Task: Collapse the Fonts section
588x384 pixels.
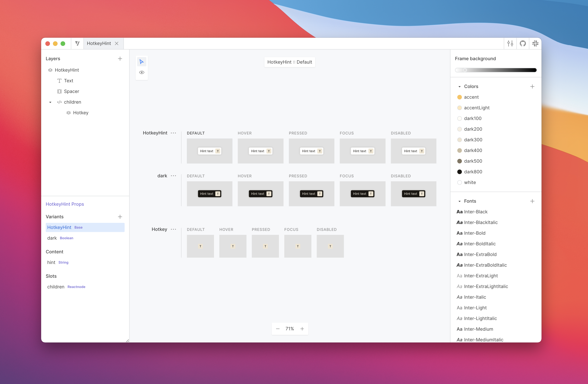Action: pyautogui.click(x=460, y=201)
